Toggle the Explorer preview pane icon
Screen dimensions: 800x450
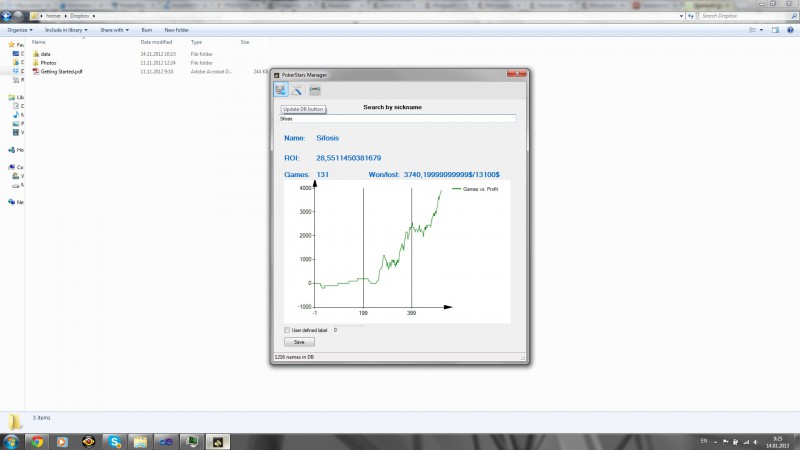776,30
